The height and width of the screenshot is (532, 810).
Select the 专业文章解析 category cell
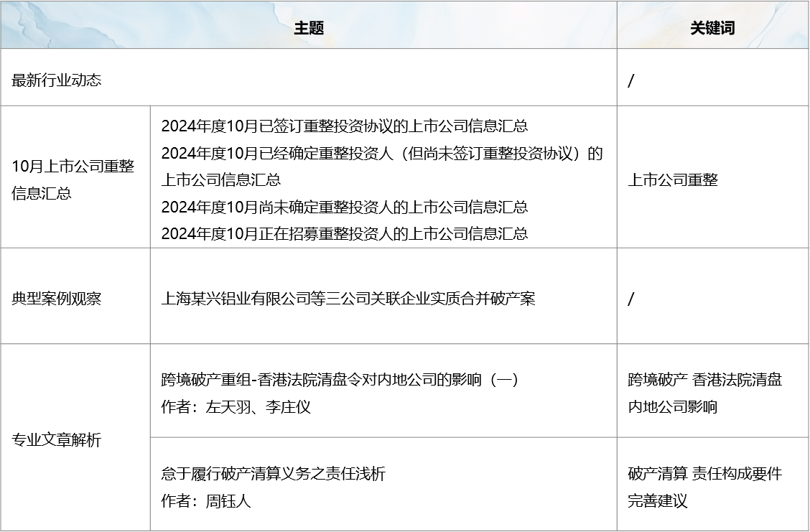pos(57,440)
